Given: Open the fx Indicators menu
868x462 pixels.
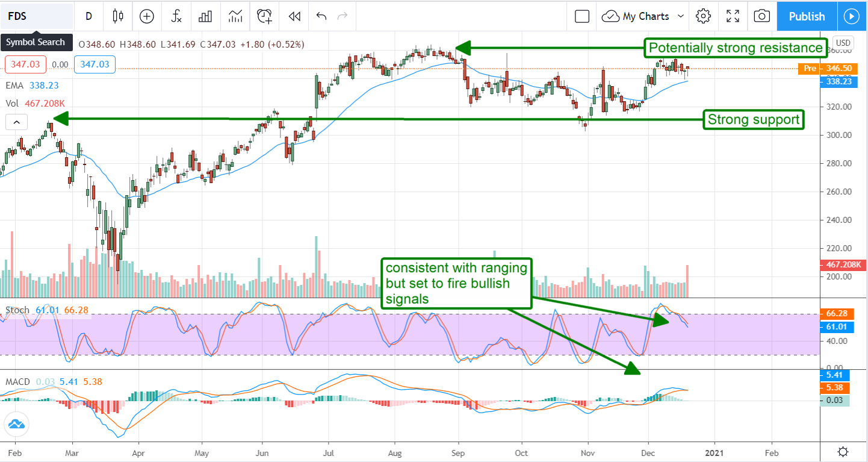Looking at the screenshot, I should click(x=176, y=16).
